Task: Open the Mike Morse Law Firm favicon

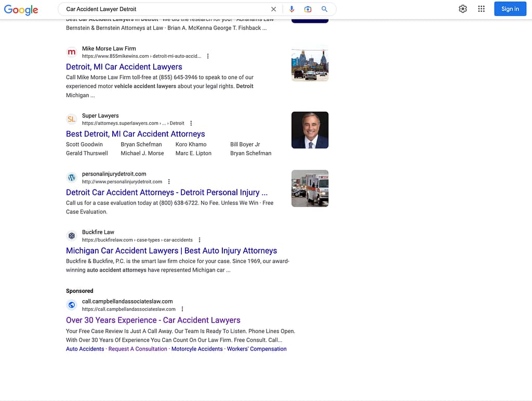Action: (72, 52)
